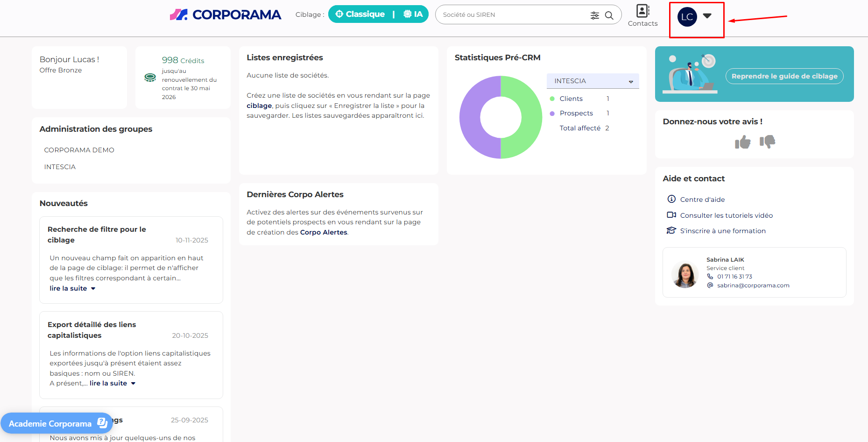Click the Corporama logo

pos(225,15)
